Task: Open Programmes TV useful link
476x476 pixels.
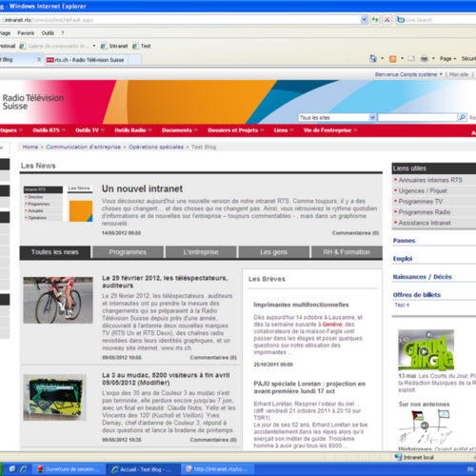Action: [421, 202]
